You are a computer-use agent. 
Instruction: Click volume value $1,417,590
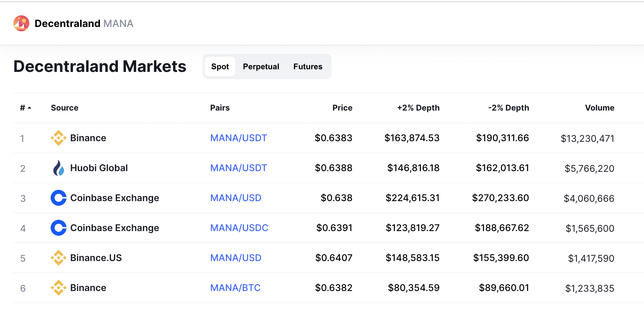591,258
